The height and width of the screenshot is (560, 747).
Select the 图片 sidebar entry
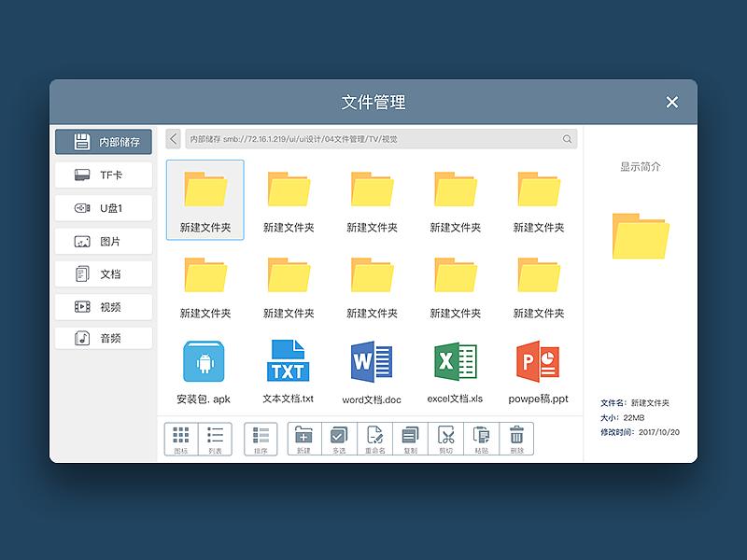103,241
